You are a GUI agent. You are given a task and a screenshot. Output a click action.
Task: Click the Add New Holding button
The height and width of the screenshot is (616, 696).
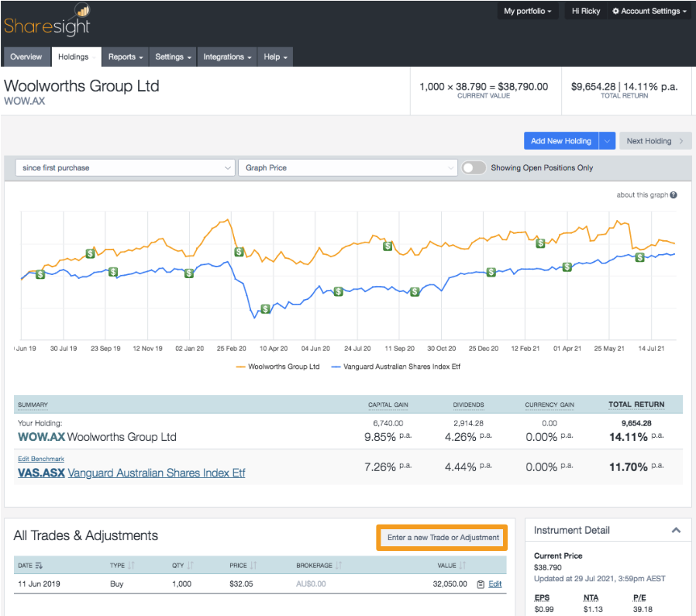(x=561, y=141)
